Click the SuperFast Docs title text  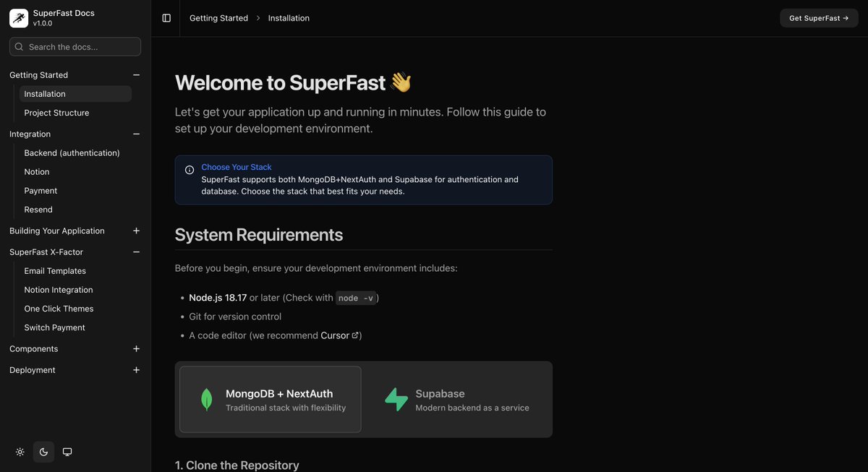[64, 13]
